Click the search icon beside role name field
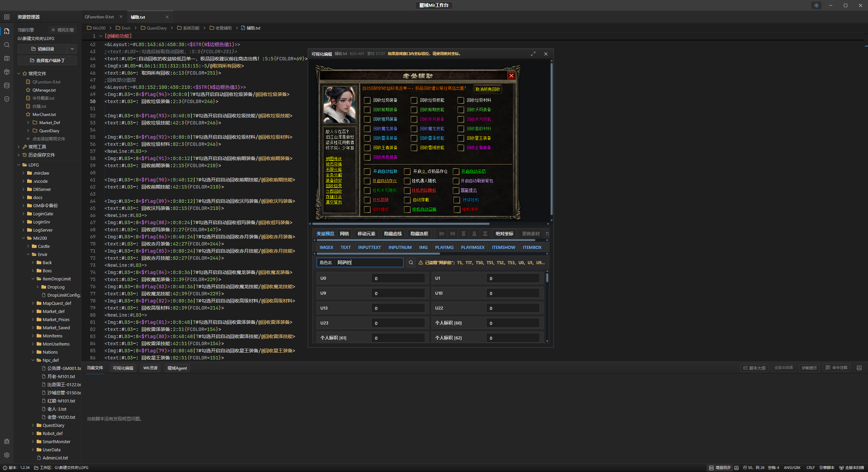 coord(411,262)
